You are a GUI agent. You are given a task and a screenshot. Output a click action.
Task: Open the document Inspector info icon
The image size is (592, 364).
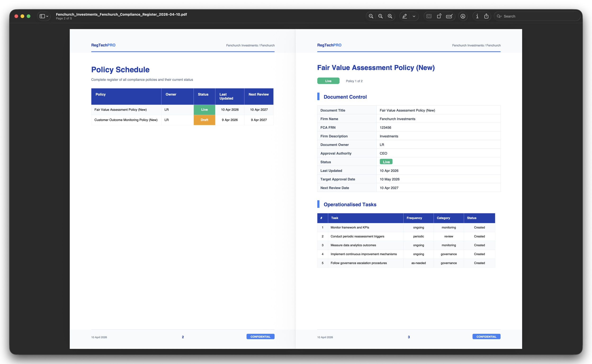477,16
